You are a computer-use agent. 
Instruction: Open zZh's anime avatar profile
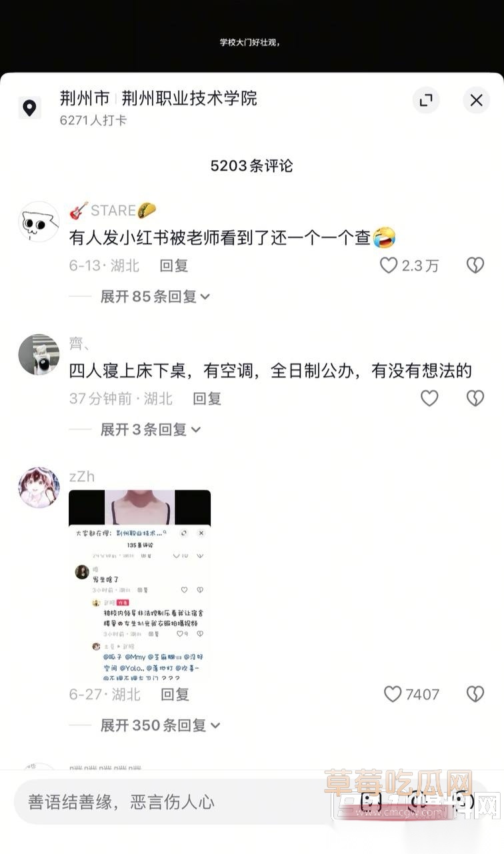[39, 488]
